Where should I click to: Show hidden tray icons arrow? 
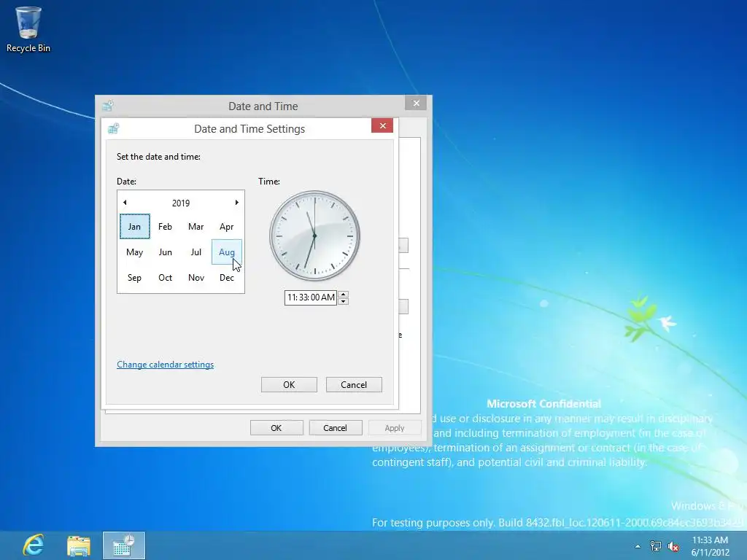[638, 546]
